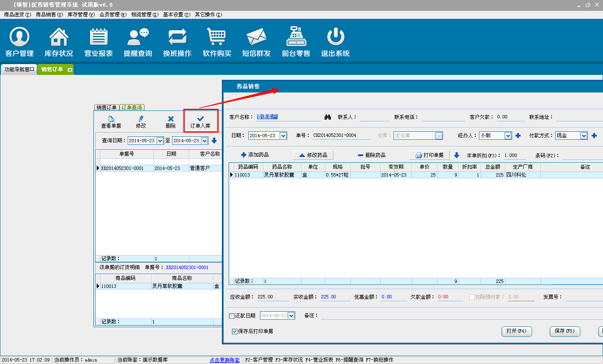Click the 点击更换账套 link

tap(225, 360)
